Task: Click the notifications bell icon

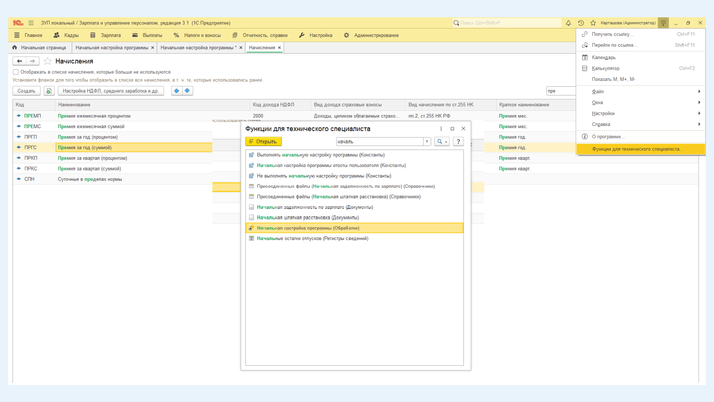Action: click(568, 22)
